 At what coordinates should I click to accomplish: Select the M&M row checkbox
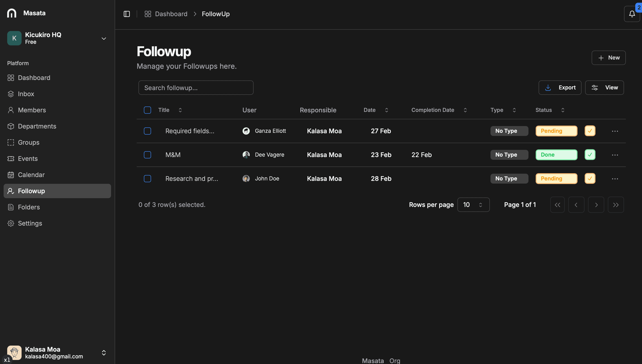[x=147, y=155]
